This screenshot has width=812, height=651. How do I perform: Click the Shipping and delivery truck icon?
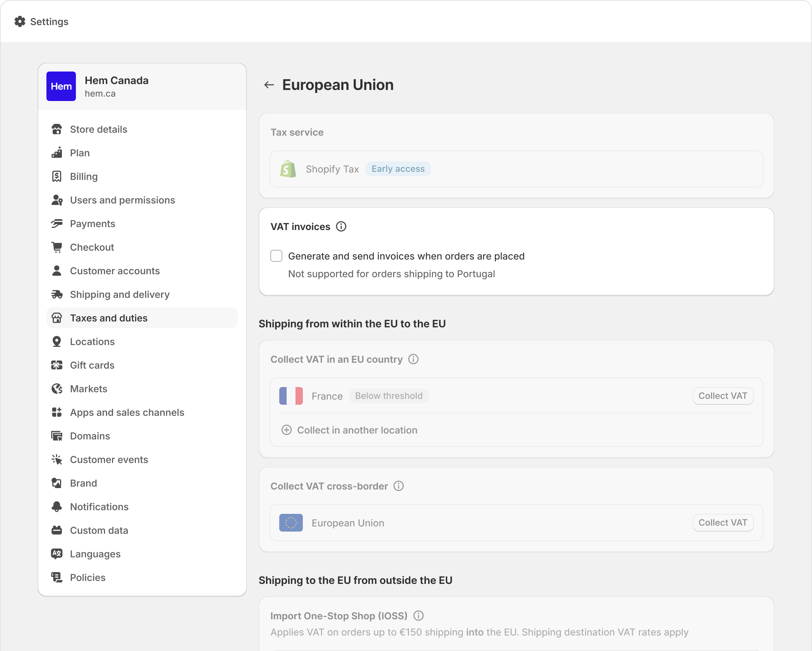pos(57,295)
